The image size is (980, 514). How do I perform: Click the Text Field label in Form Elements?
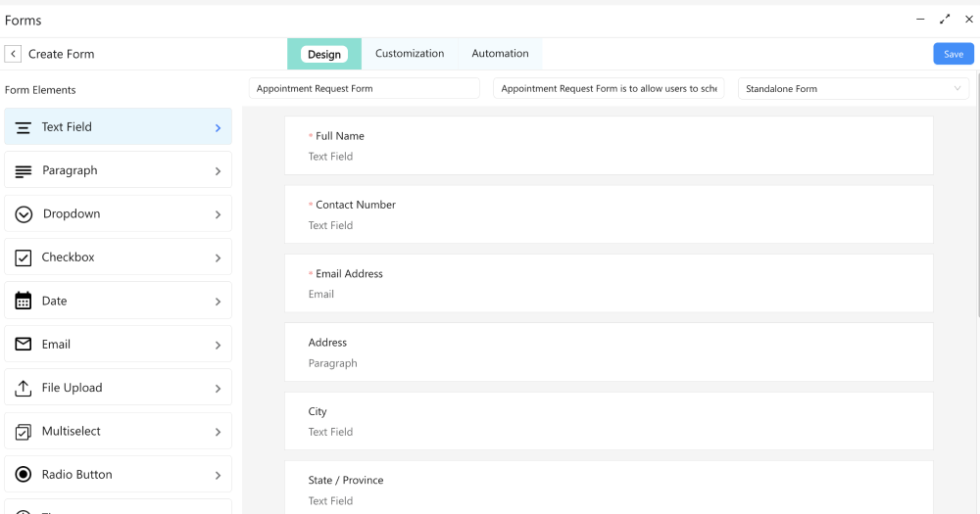tap(67, 126)
